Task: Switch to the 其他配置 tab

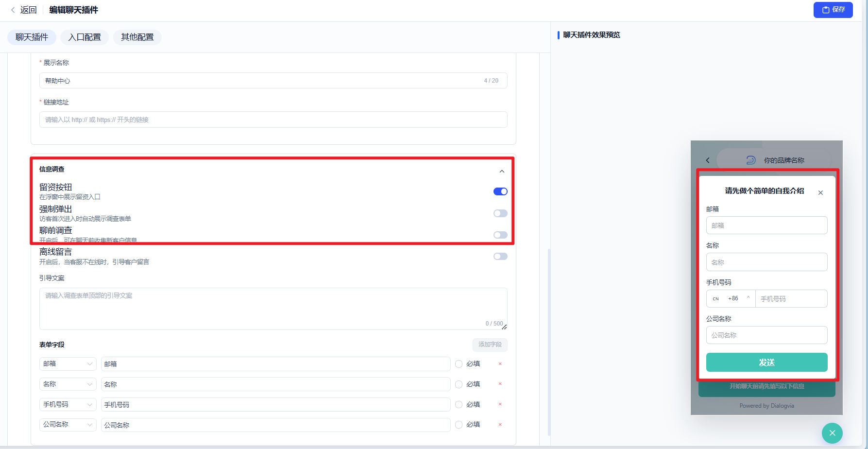Action: [137, 37]
